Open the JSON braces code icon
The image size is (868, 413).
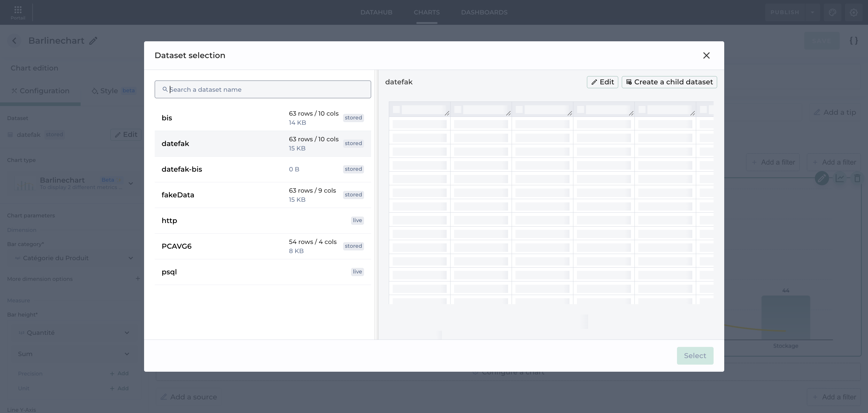854,41
